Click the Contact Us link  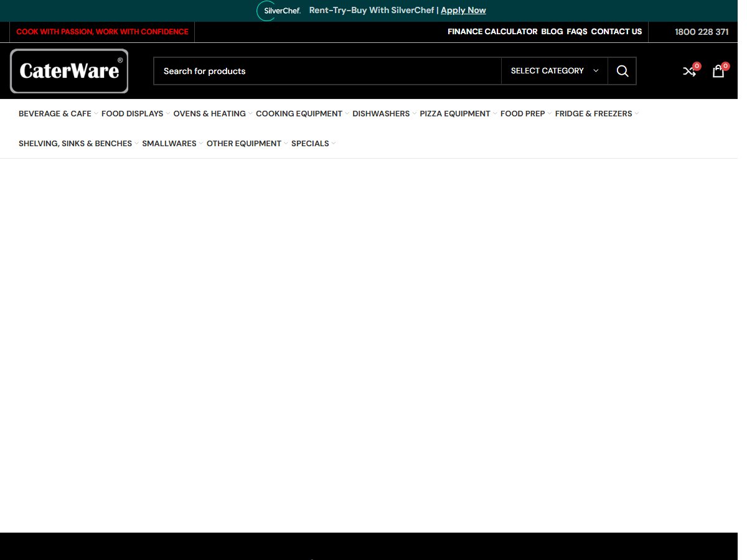tap(616, 32)
